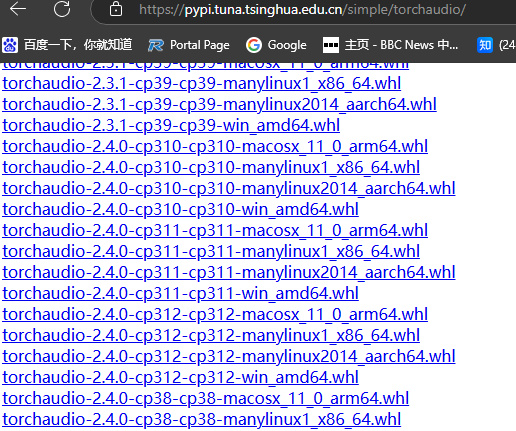
Task: Click the address bar URL
Action: click(x=302, y=9)
